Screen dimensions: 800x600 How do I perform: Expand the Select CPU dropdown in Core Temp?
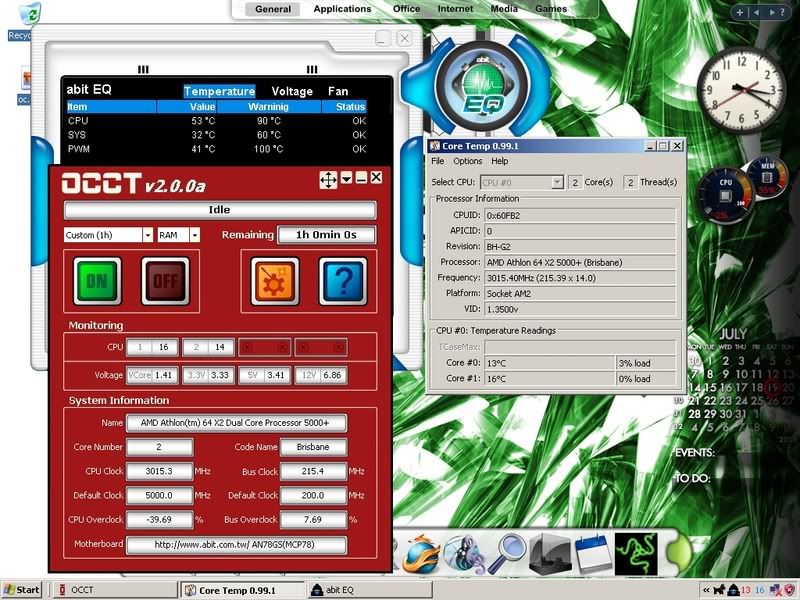tap(557, 182)
